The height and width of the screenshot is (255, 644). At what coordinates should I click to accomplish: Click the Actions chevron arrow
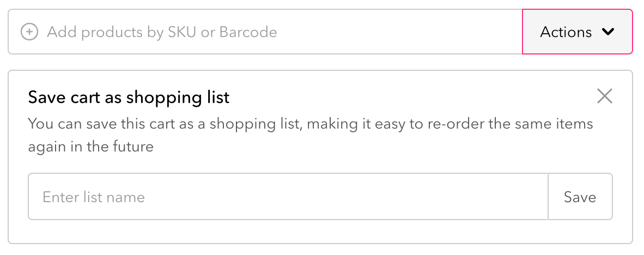(608, 32)
